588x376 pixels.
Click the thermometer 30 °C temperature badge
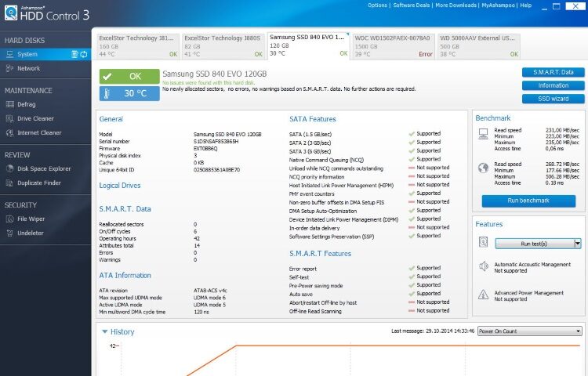click(129, 94)
